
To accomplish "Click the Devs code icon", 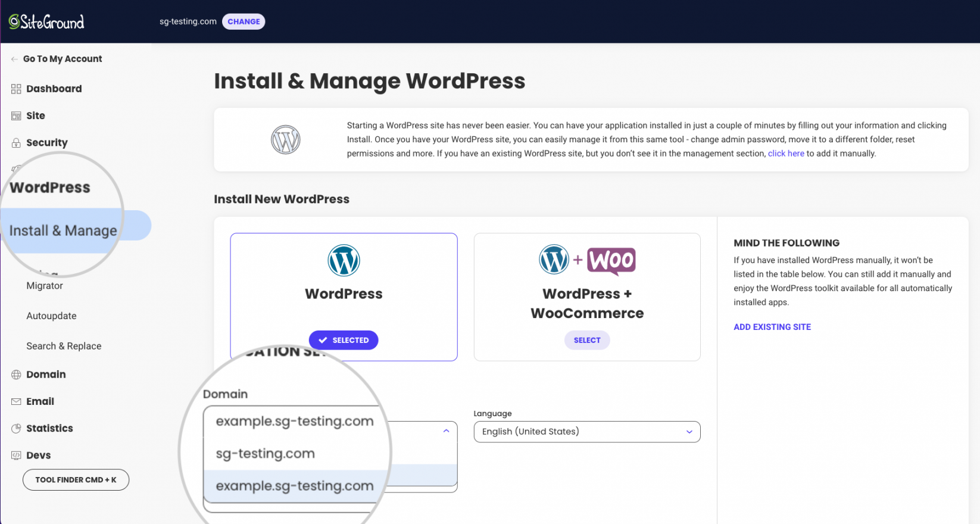I will pos(16,456).
